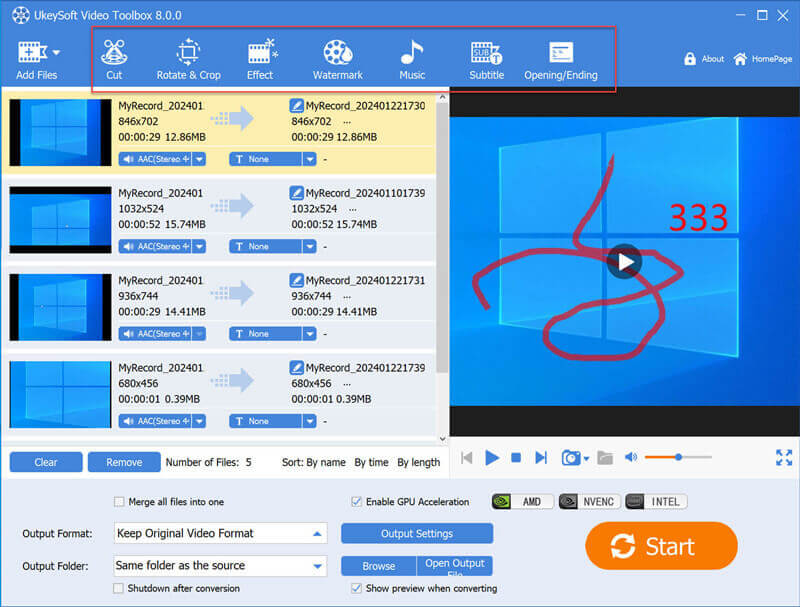Sort files By time
800x607 pixels.
(x=371, y=462)
